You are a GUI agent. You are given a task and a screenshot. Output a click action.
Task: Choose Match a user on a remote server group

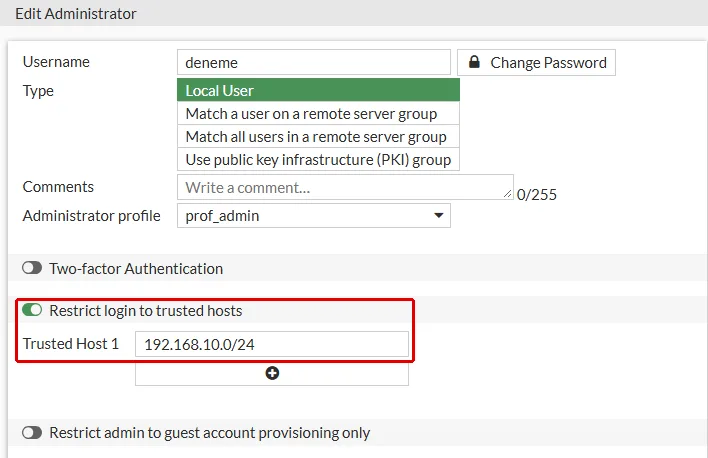pyautogui.click(x=318, y=113)
